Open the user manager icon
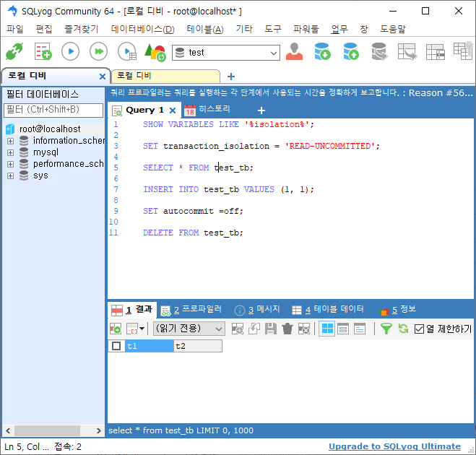This screenshot has height=455, width=476. (x=294, y=51)
